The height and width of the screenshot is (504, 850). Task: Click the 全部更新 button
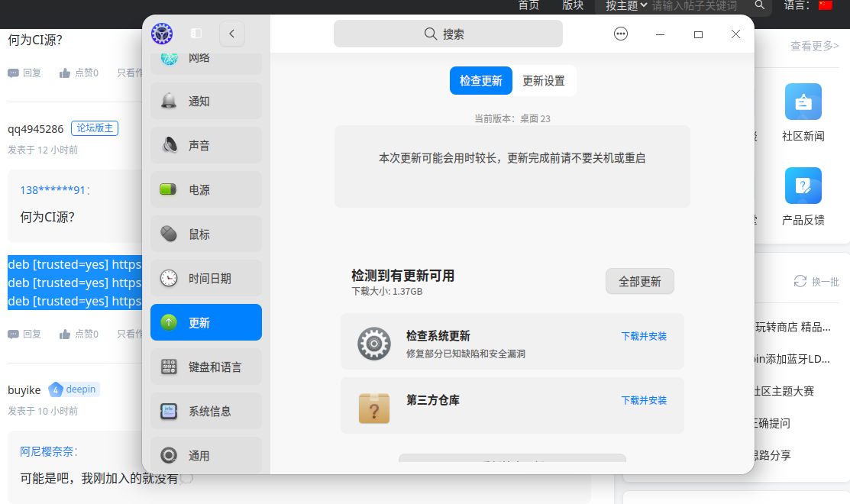tap(640, 281)
